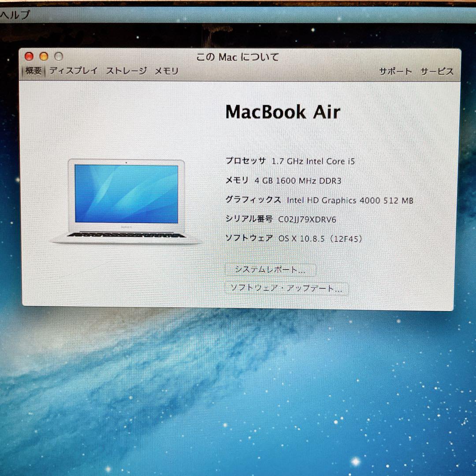Viewport: 476px width, 476px height.
Task: Click the software version OS X 10.8.5 (12F45)
Action: pyautogui.click(x=320, y=238)
